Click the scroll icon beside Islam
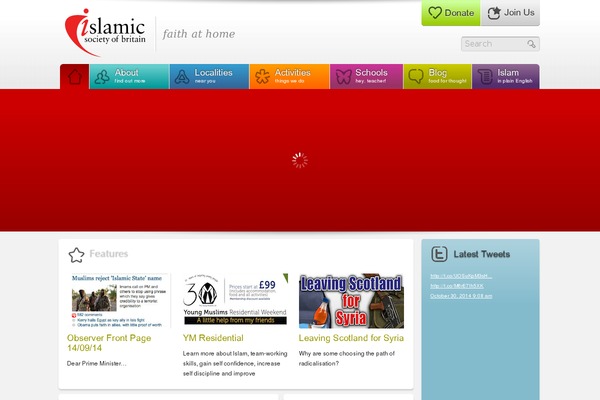 point(485,77)
